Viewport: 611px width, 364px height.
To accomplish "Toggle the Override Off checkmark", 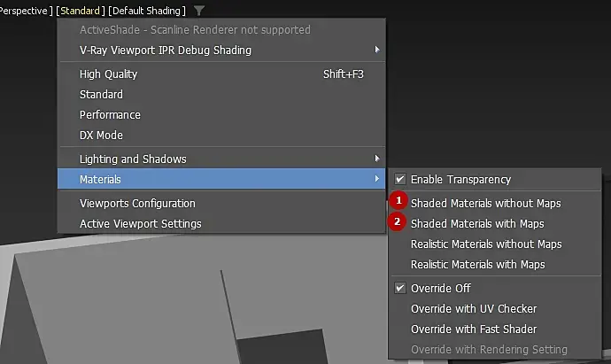I will pyautogui.click(x=400, y=289).
